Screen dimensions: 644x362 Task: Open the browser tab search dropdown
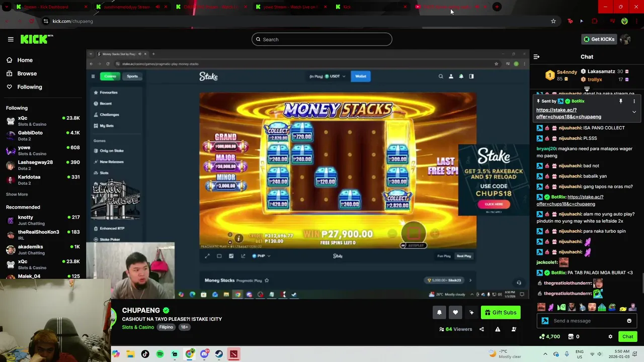[x=7, y=7]
